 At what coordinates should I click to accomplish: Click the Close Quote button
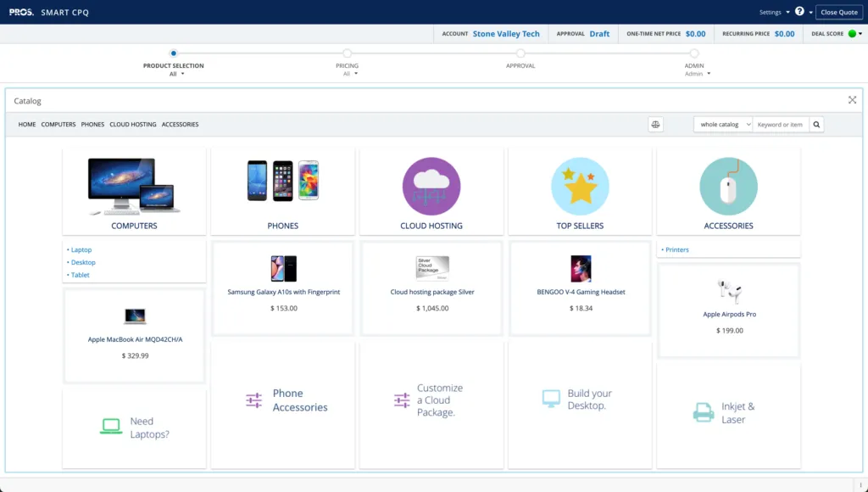tap(839, 12)
